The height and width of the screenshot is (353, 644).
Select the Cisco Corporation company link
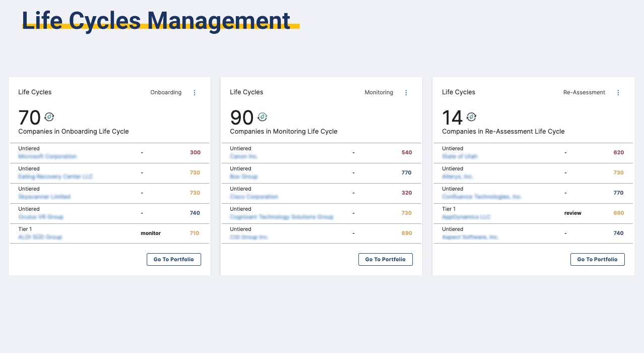[254, 197]
